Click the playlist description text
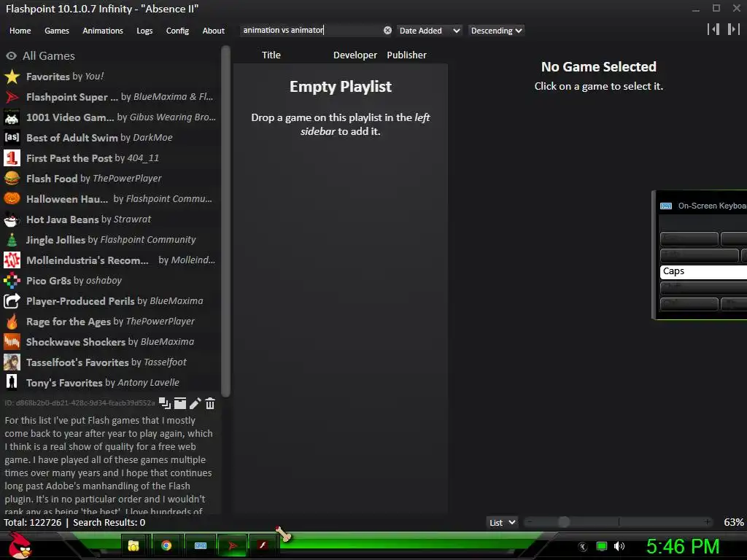The image size is (747, 560). (x=109, y=466)
